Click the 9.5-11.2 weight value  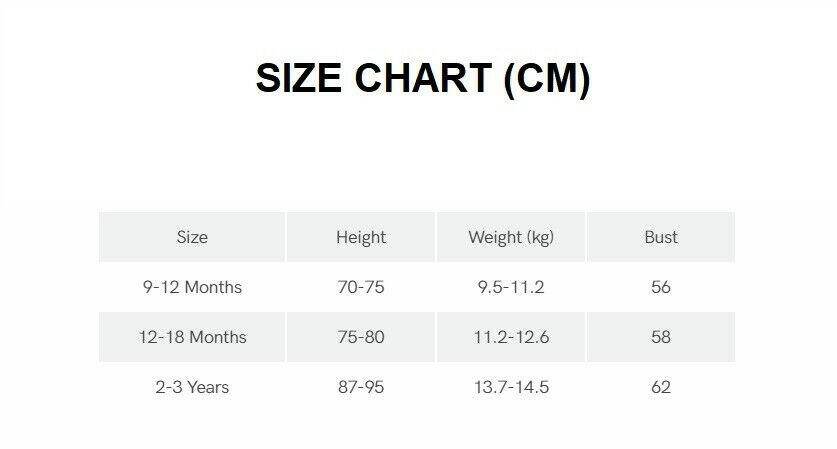click(x=511, y=287)
